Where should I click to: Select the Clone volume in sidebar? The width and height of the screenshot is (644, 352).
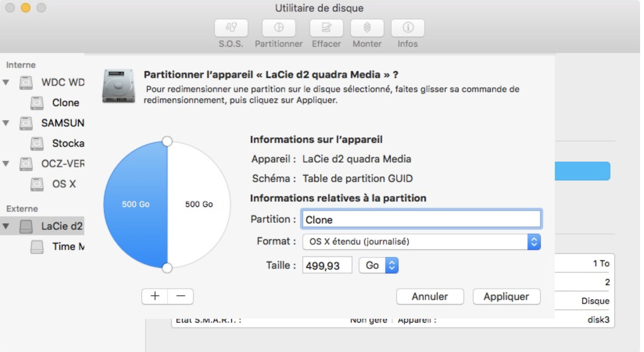(65, 103)
